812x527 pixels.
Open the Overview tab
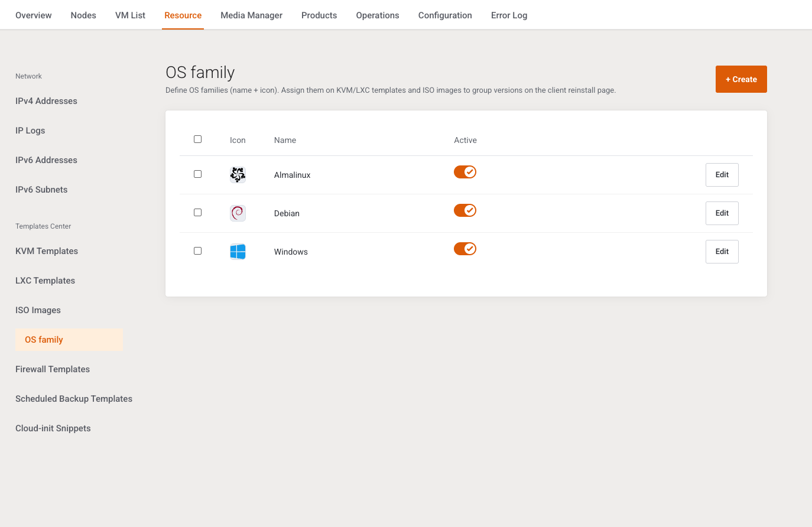click(34, 15)
